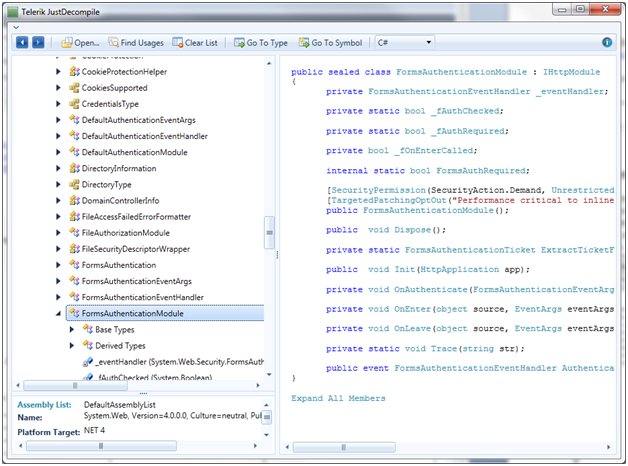
Task: Follow the IHttpModule type link in code
Action: 572,72
